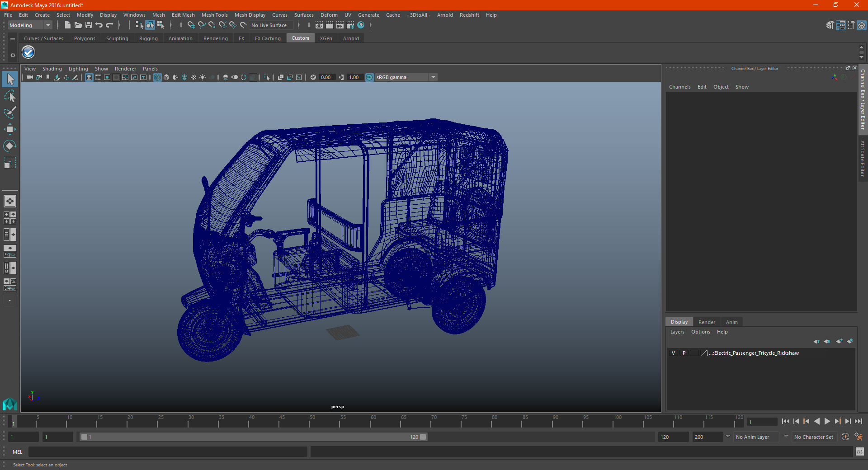Toggle smooth shade all cube icon

coord(166,77)
